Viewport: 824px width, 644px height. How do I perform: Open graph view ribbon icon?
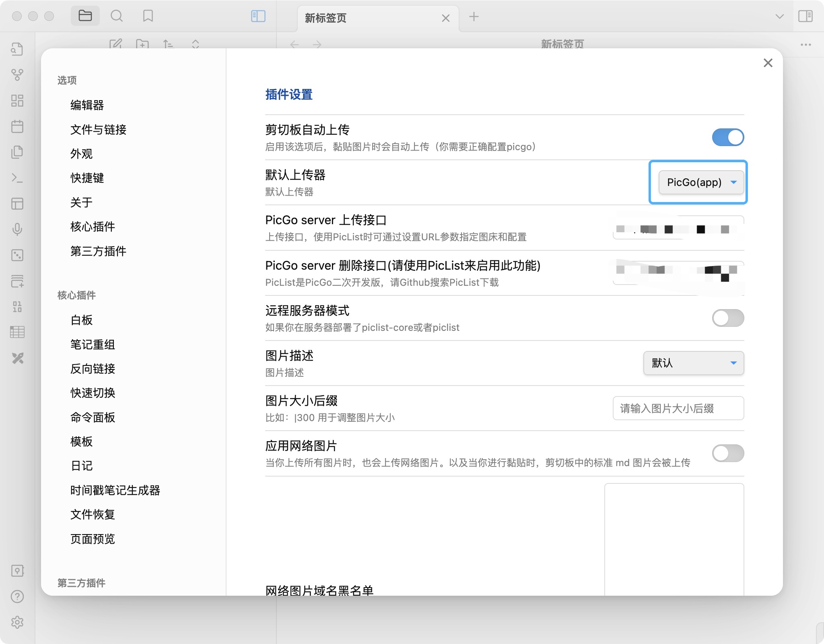tap(17, 75)
